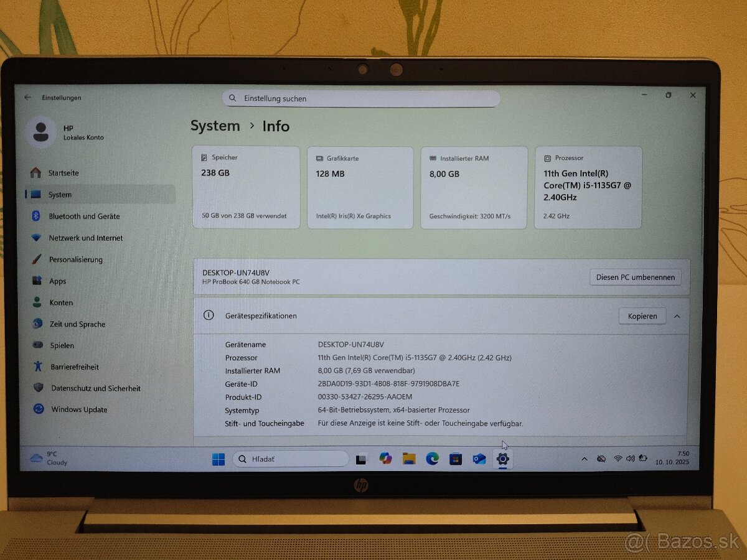
Task: Select Zeit und Sprache
Action: (x=77, y=324)
